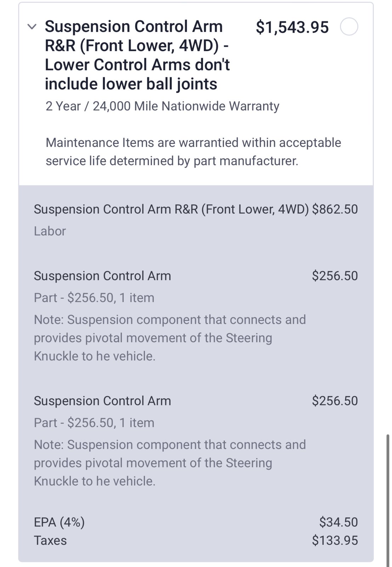Screen dimensions: 392x567
Task: Collapse the Suspension Control Arm R&R section
Action: pyautogui.click(x=32, y=27)
